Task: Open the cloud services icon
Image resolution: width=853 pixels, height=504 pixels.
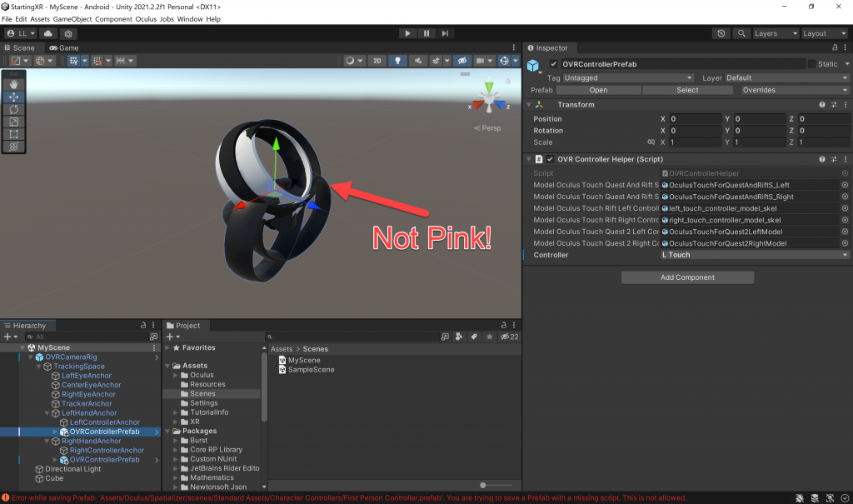Action: point(47,33)
